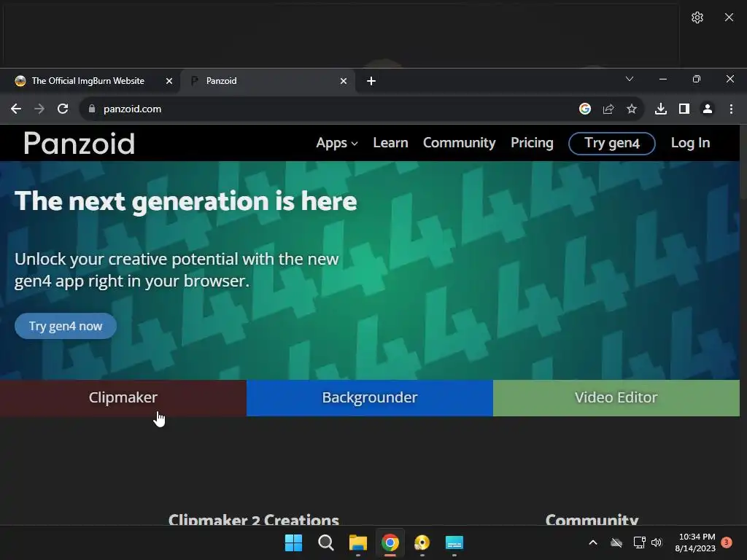Viewport: 747px width, 560px height.
Task: Open the notification badge showing 3
Action: click(x=727, y=542)
